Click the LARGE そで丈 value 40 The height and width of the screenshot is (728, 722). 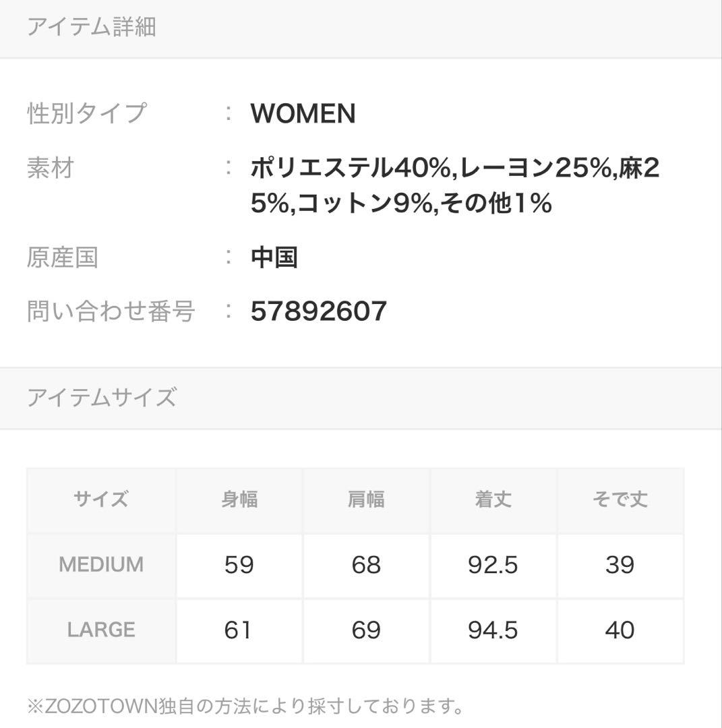pos(620,630)
